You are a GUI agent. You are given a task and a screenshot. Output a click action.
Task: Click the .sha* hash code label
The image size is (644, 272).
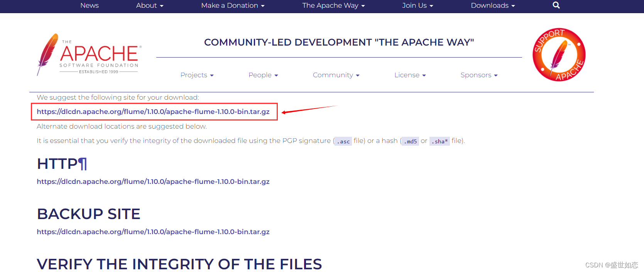tap(439, 141)
